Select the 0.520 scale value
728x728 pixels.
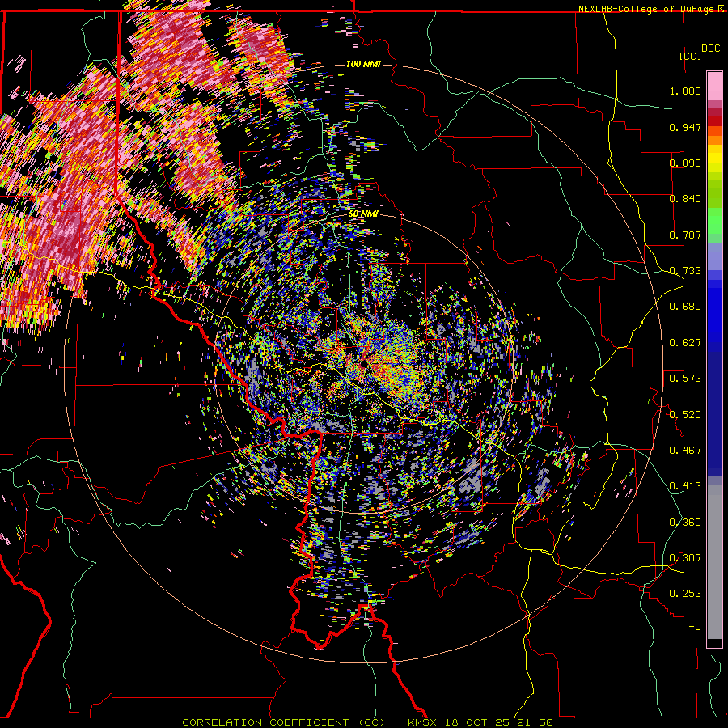[x=685, y=415]
